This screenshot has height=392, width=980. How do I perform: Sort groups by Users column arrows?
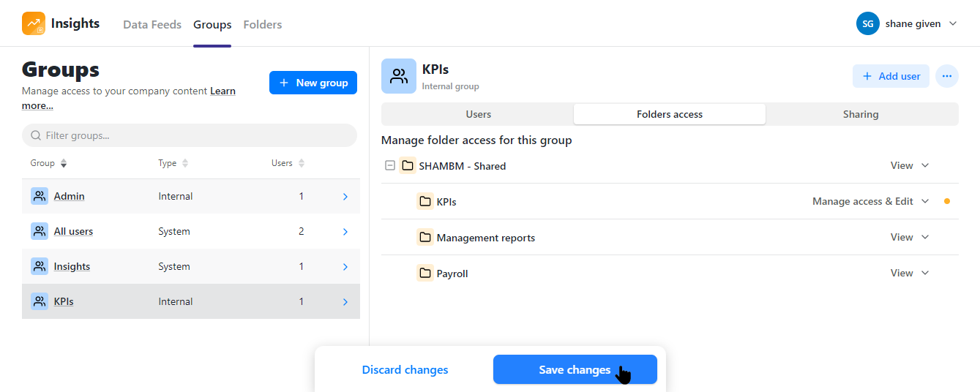(x=302, y=163)
